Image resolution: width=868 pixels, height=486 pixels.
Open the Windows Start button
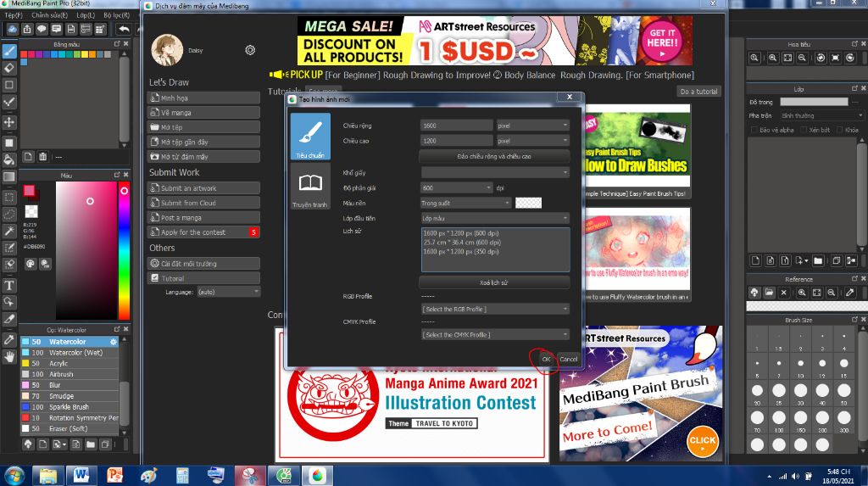pos(14,475)
